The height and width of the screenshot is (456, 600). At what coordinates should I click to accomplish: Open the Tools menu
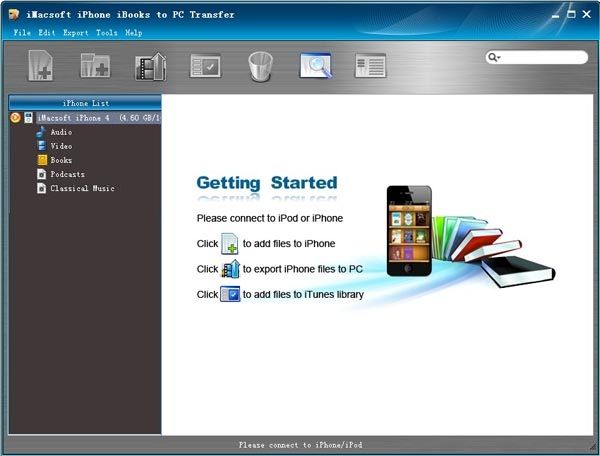click(107, 33)
